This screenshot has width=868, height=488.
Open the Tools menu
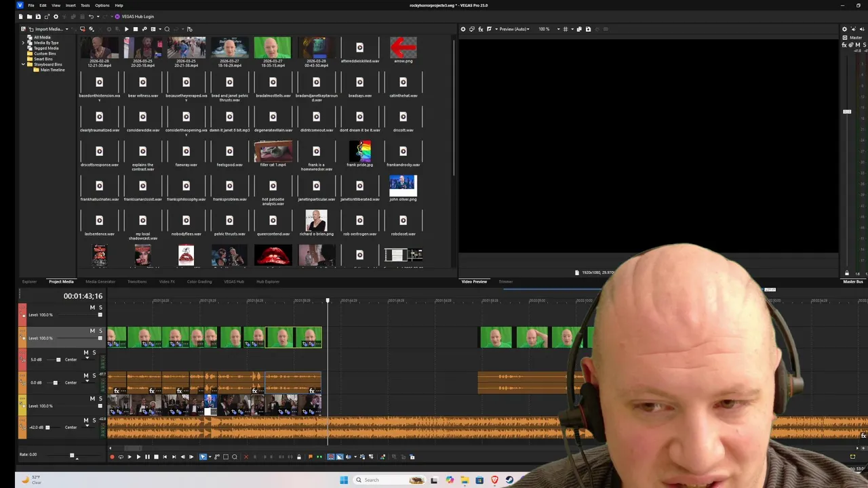coord(85,5)
